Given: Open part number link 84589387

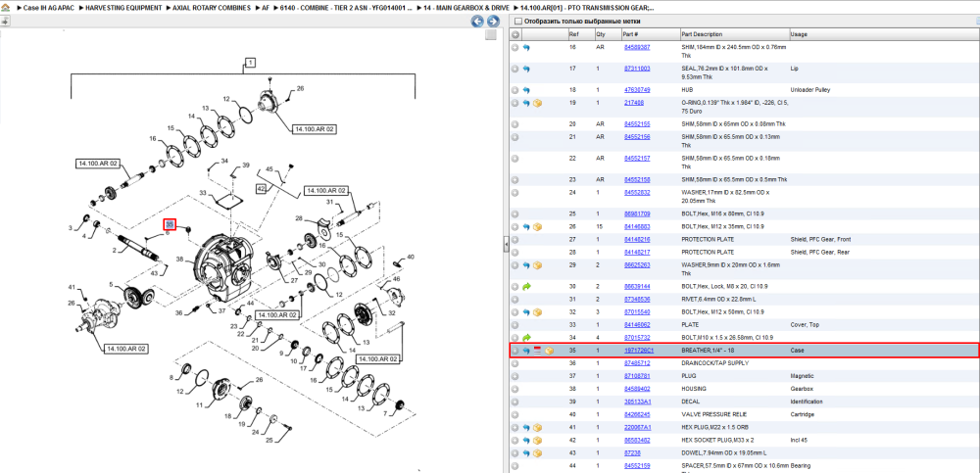Looking at the screenshot, I should (x=637, y=47).
